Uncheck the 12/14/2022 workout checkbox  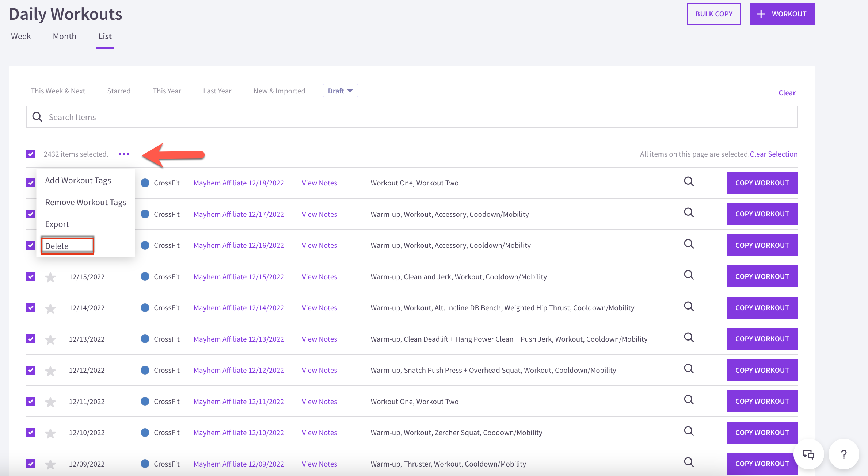(x=31, y=308)
